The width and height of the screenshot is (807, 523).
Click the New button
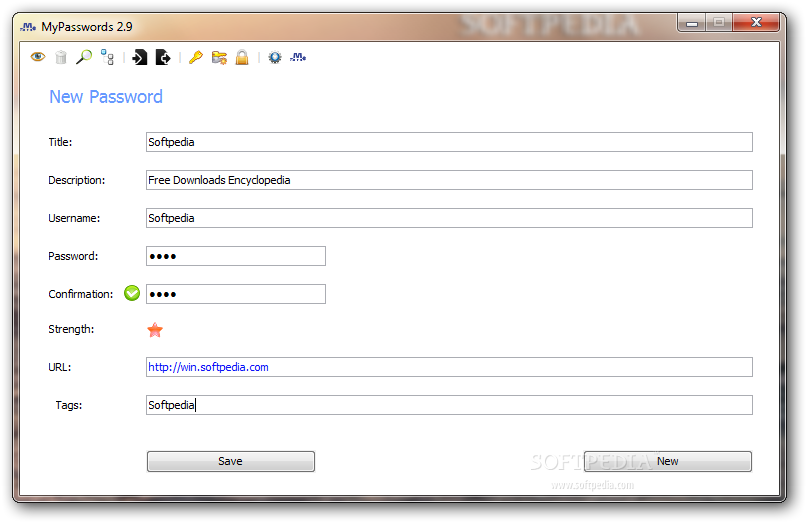point(668,461)
